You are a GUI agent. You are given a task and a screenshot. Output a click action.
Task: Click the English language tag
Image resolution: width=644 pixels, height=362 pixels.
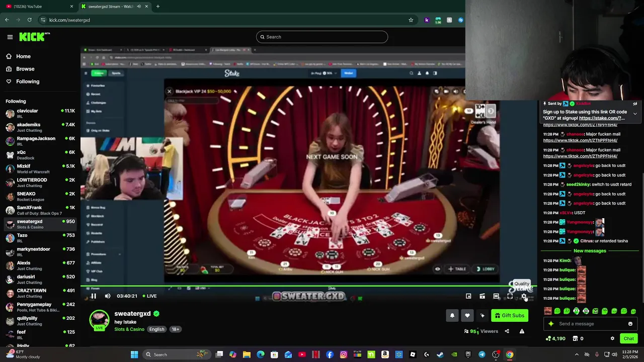pyautogui.click(x=156, y=329)
